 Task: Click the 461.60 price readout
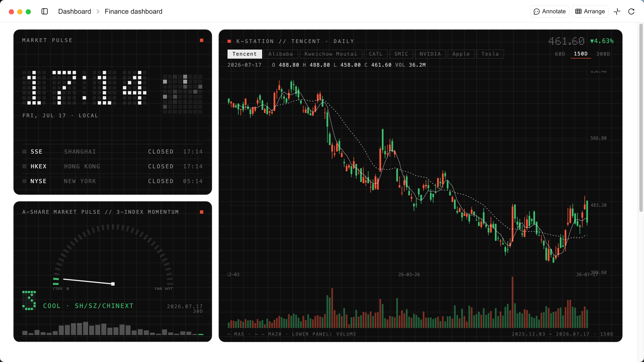566,41
